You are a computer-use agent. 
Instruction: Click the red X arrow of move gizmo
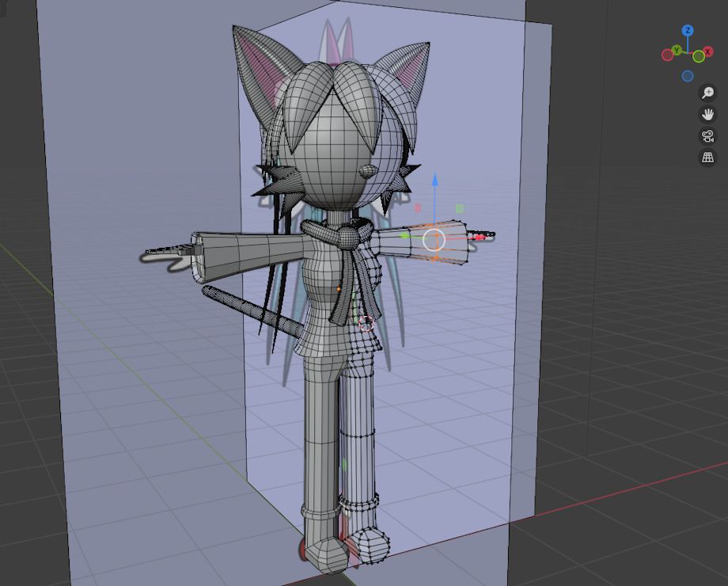coord(479,237)
